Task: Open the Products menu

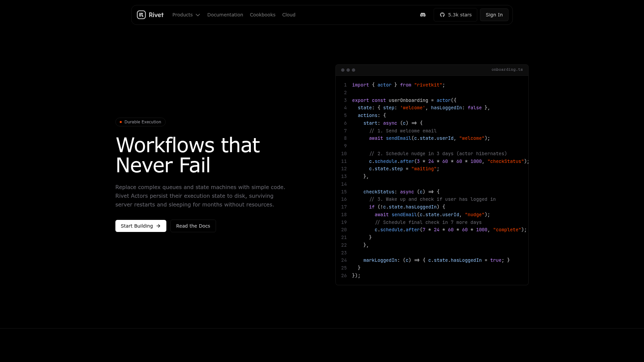Action: tap(186, 15)
